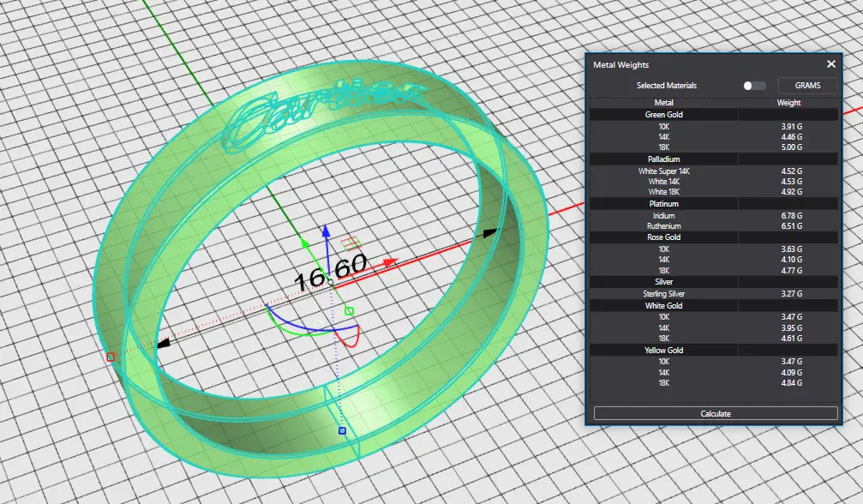863x504 pixels.
Task: Select the Iridium row
Action: pos(714,216)
